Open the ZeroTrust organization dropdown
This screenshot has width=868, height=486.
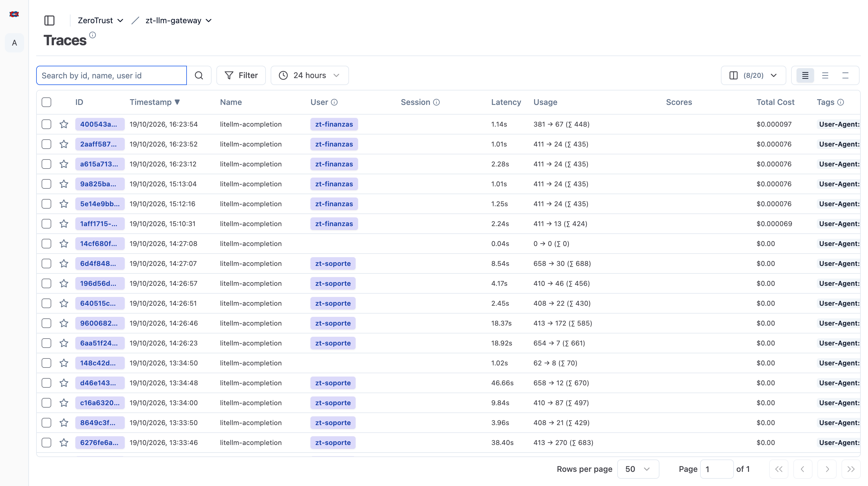point(100,21)
